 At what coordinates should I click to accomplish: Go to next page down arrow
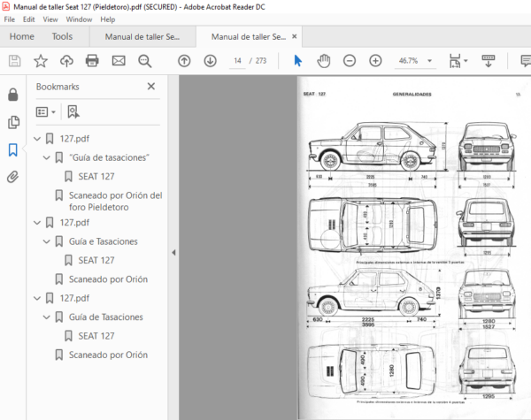[x=211, y=61]
